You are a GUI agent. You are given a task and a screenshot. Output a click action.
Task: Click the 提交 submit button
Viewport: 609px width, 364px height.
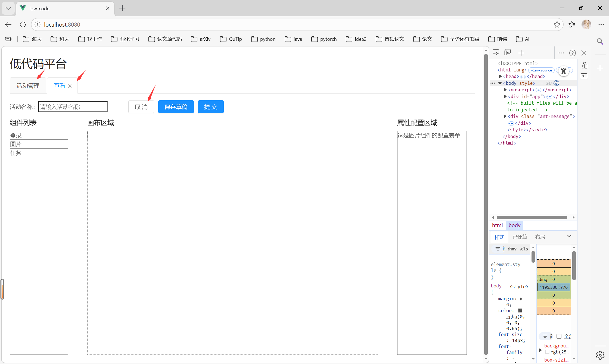[x=211, y=107]
